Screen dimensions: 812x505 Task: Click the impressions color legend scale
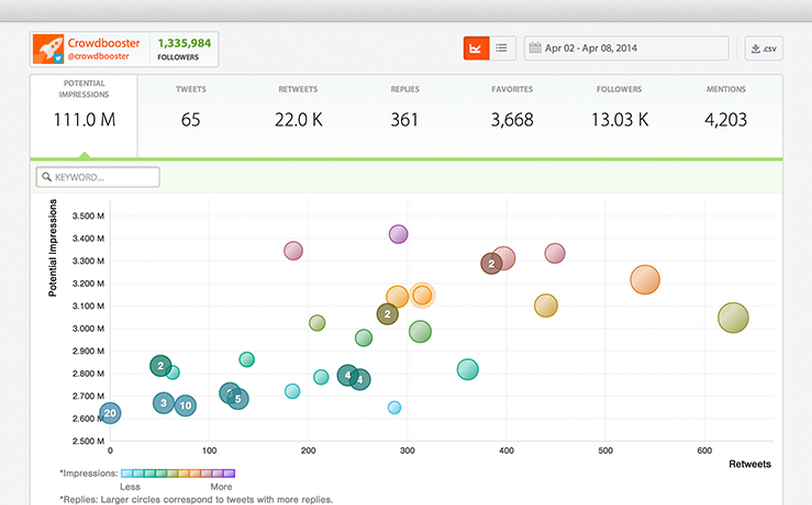click(x=184, y=472)
